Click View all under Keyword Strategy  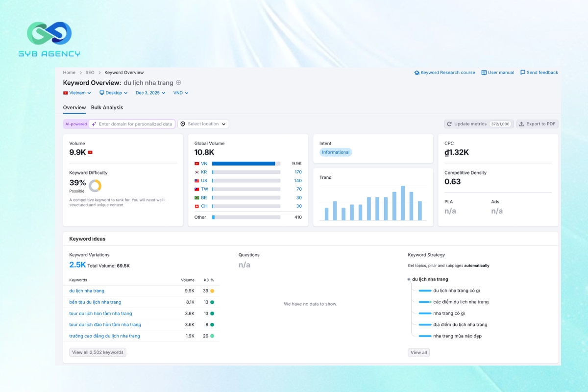tap(419, 352)
